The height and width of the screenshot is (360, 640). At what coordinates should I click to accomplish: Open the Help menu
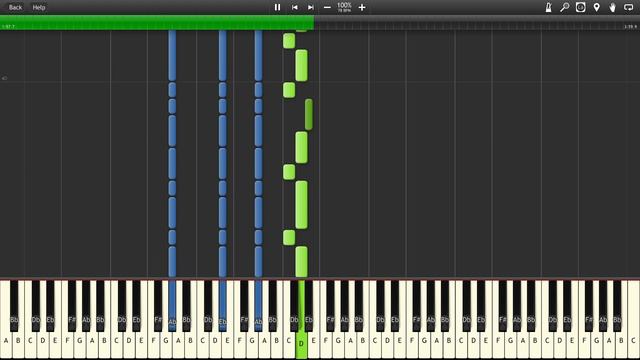(39, 7)
